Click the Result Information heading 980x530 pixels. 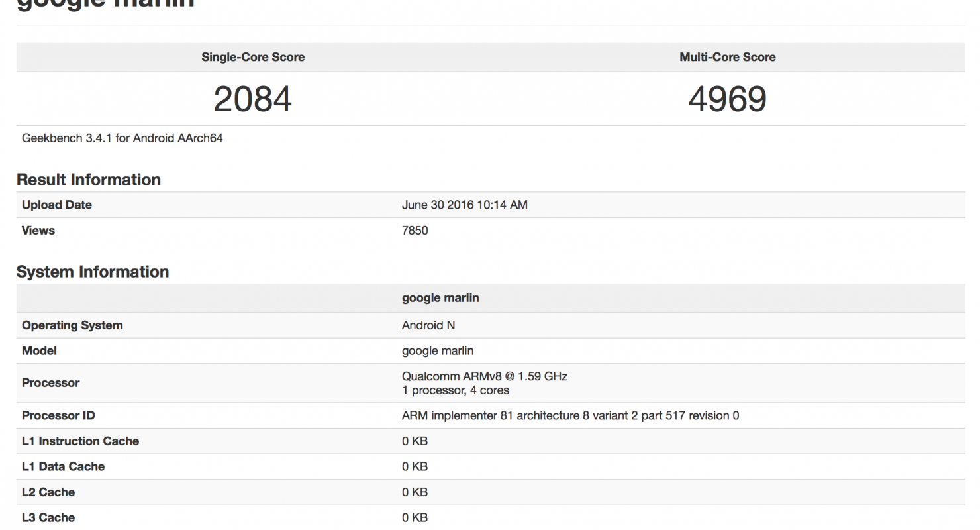pyautogui.click(x=89, y=180)
